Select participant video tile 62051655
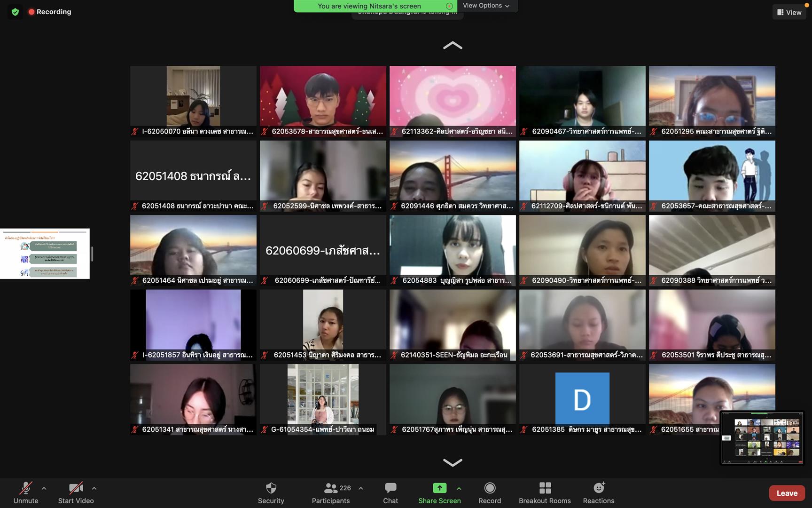This screenshot has width=812, height=508. coord(712,399)
